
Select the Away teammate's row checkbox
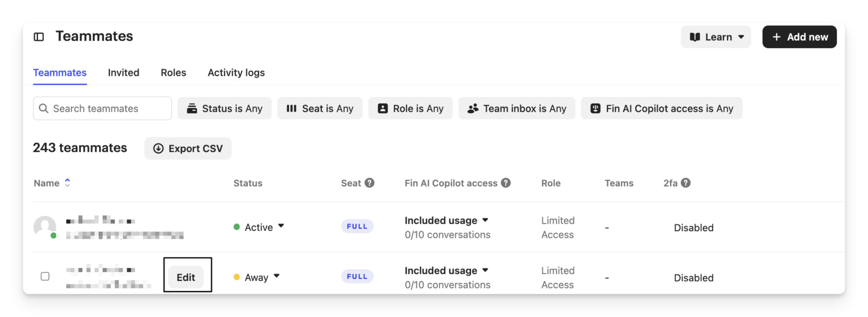[45, 276]
